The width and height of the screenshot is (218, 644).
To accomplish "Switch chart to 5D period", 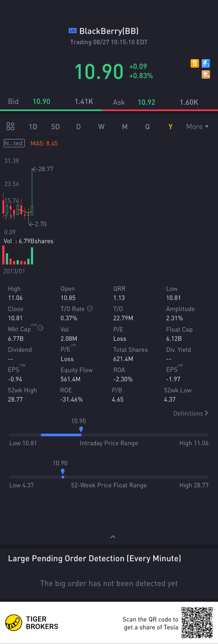I will [56, 127].
